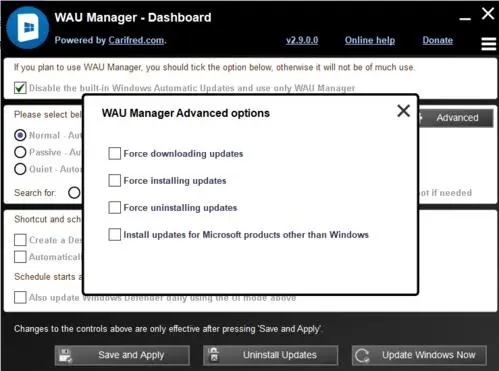The width and height of the screenshot is (499, 371).
Task: Close the WAU Manager window
Action: (488, 14)
